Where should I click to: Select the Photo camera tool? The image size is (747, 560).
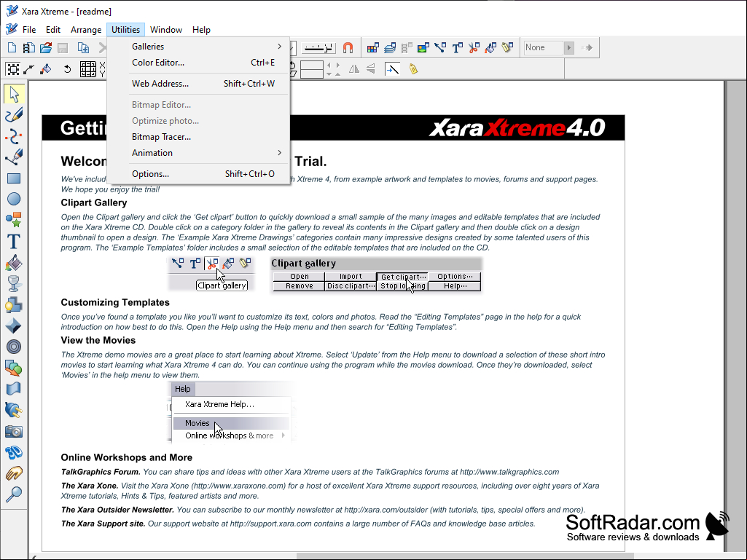coord(14,431)
